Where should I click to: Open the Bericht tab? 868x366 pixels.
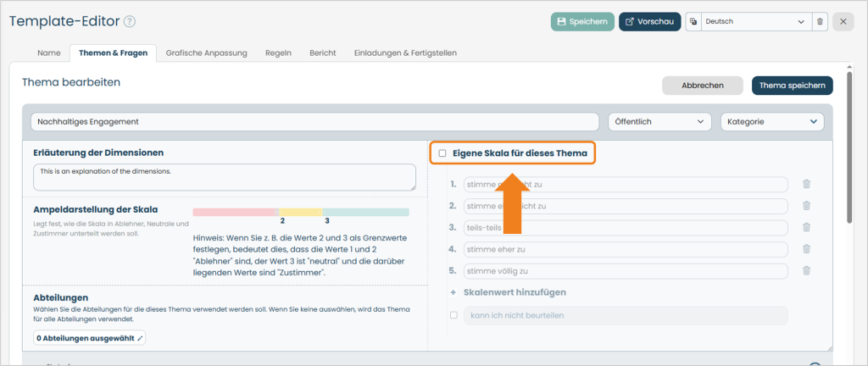click(x=323, y=53)
